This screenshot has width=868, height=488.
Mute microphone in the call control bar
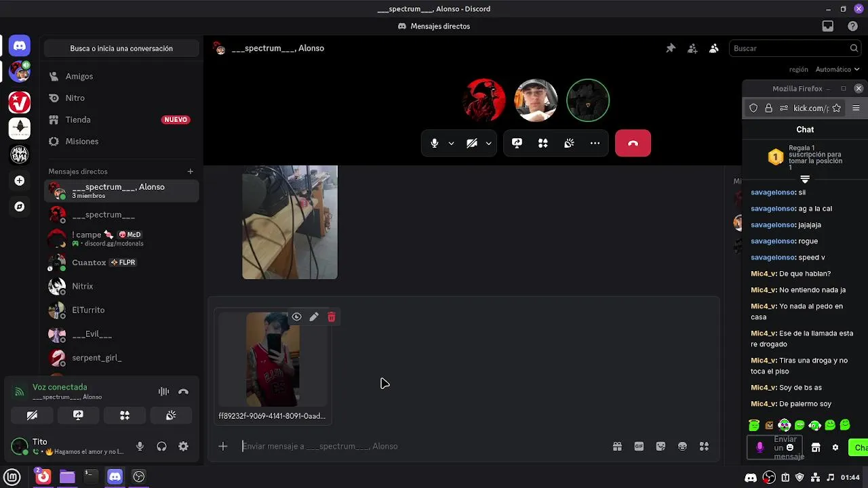pos(435,143)
